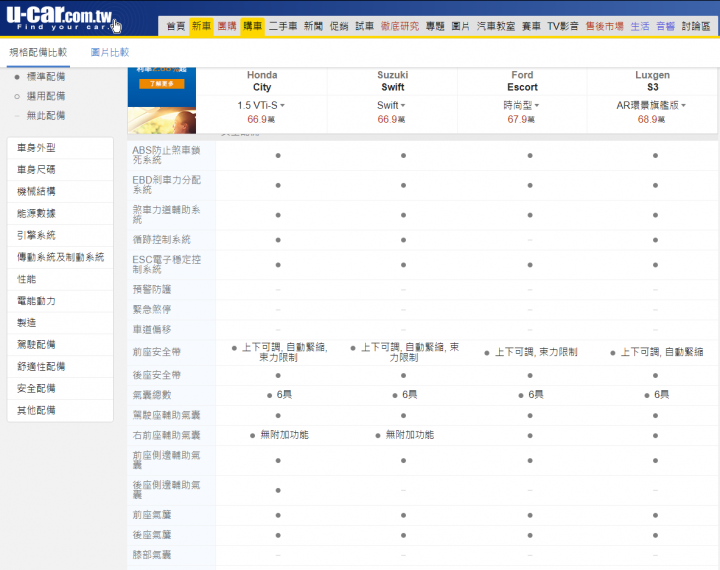The width and height of the screenshot is (720, 570).
Task: Open the 新車 menu item
Action: 201,26
